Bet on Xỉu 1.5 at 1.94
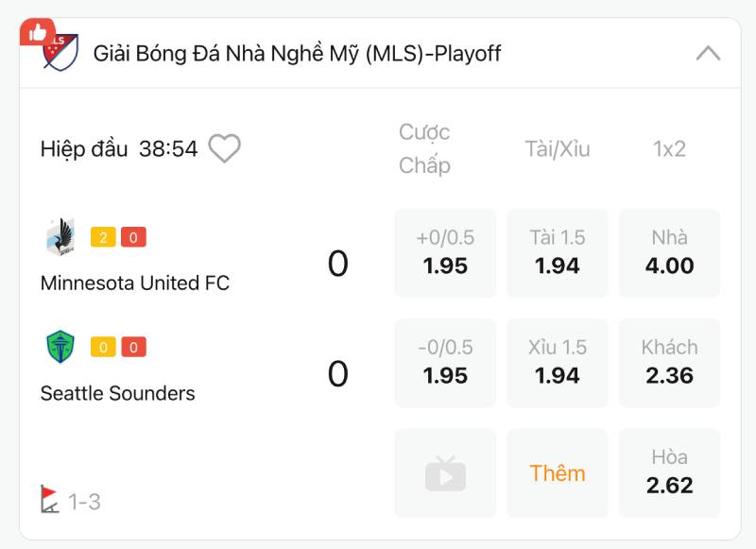 (x=558, y=363)
